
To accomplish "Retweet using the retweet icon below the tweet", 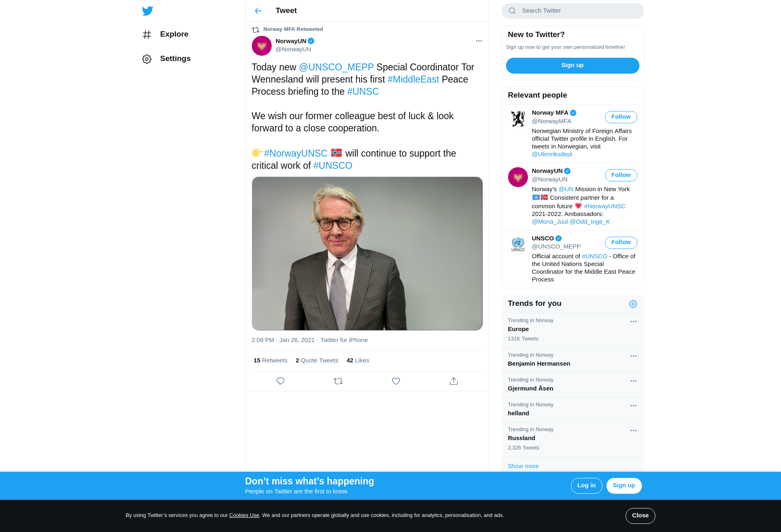I will point(338,381).
